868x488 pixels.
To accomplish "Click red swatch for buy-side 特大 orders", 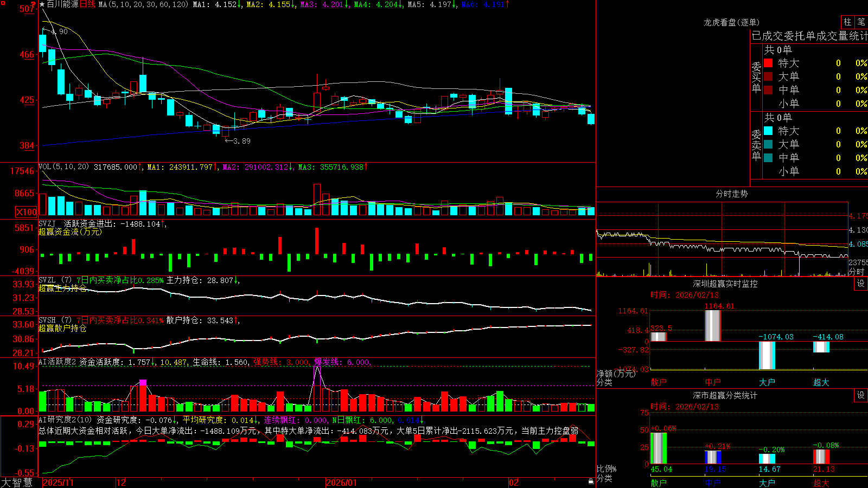I will point(768,63).
